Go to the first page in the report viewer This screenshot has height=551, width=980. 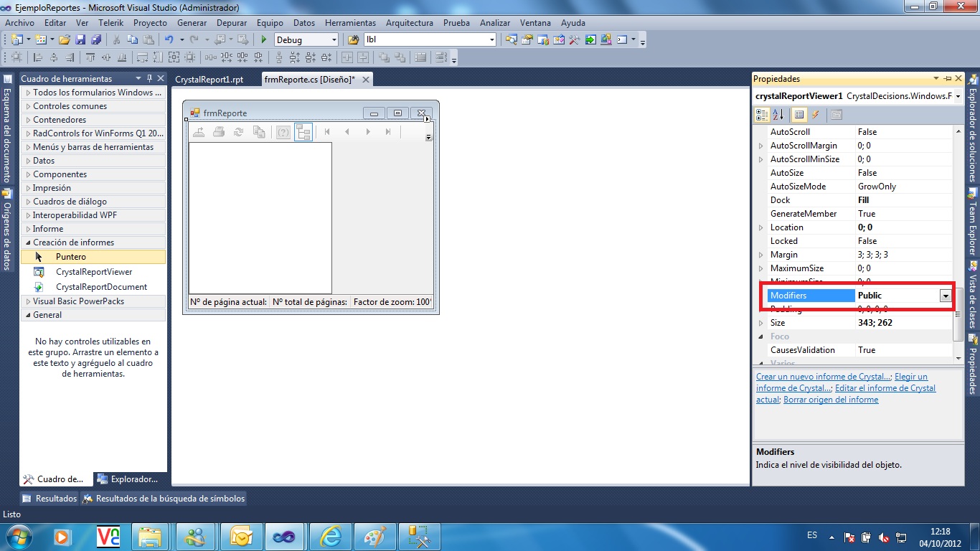tap(327, 132)
